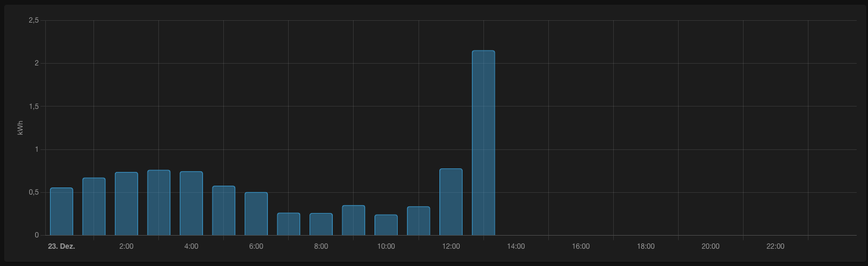Click the '2,5' y-axis value
The width and height of the screenshot is (868, 266).
[33, 20]
